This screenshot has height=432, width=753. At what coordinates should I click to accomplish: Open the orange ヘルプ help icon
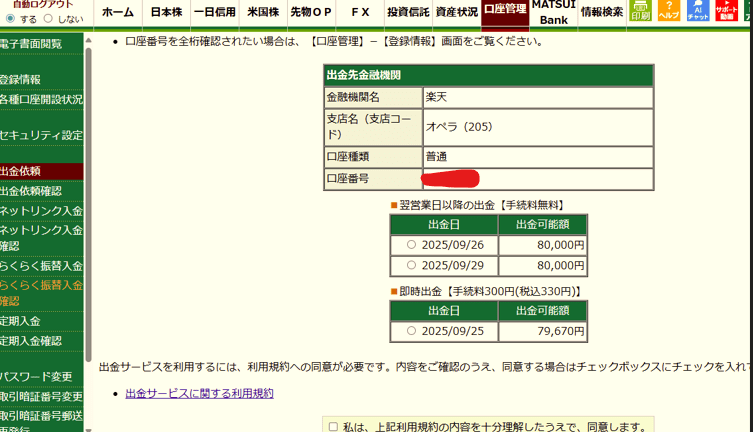[669, 11]
